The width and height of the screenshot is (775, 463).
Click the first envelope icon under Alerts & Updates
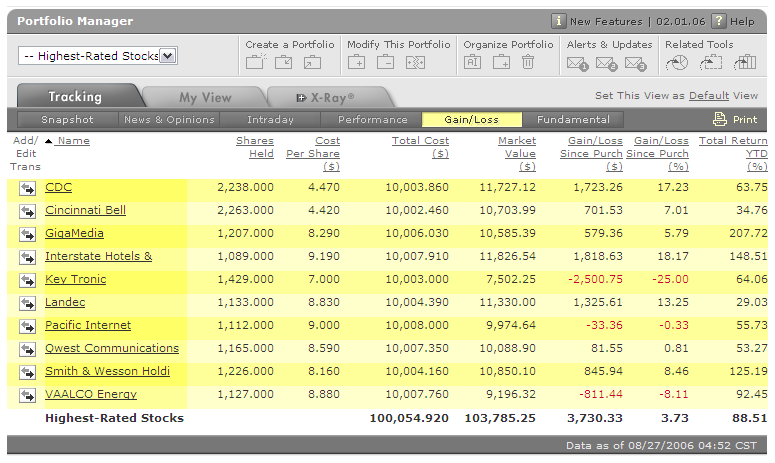click(x=577, y=64)
